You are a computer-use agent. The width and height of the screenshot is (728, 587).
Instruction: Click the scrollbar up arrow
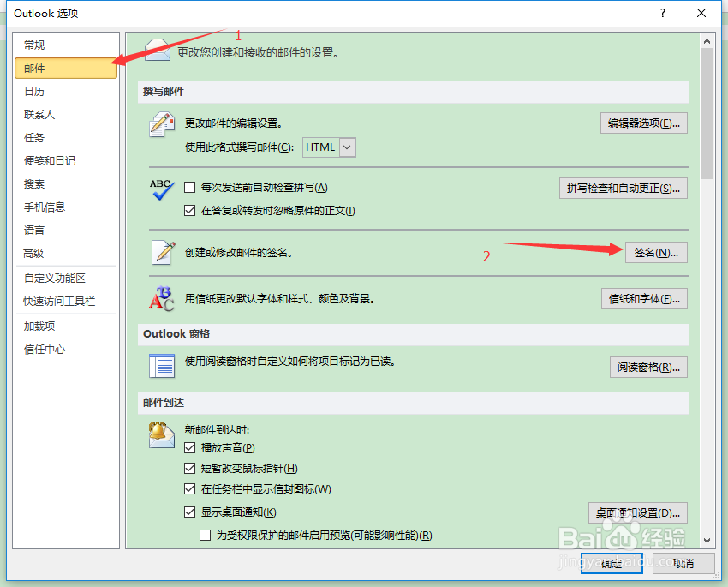(x=707, y=41)
